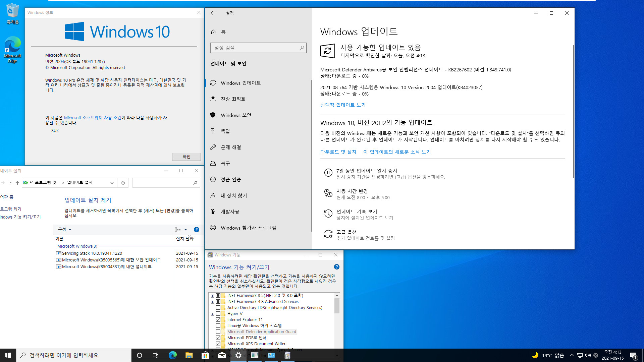Image resolution: width=644 pixels, height=362 pixels.
Task: Toggle .NET Framework 4.8 Advanced Services checkbox
Action: pyautogui.click(x=218, y=302)
